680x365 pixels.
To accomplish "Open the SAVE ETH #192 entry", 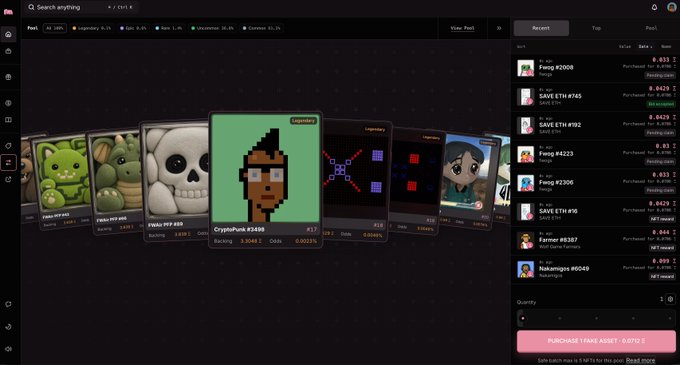I will point(595,125).
